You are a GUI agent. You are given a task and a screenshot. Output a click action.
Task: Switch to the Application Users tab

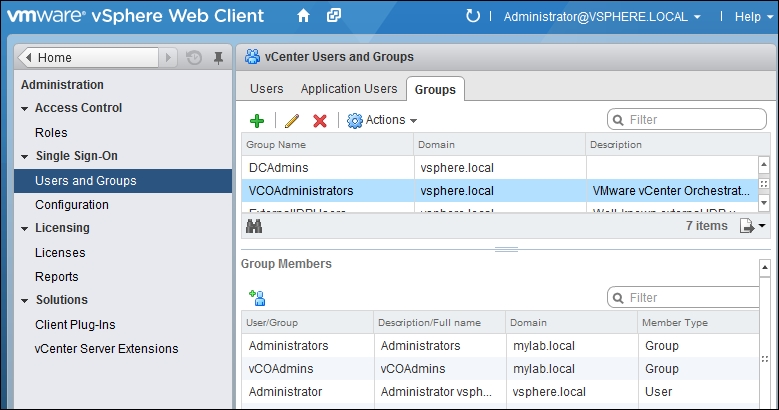[x=349, y=89]
